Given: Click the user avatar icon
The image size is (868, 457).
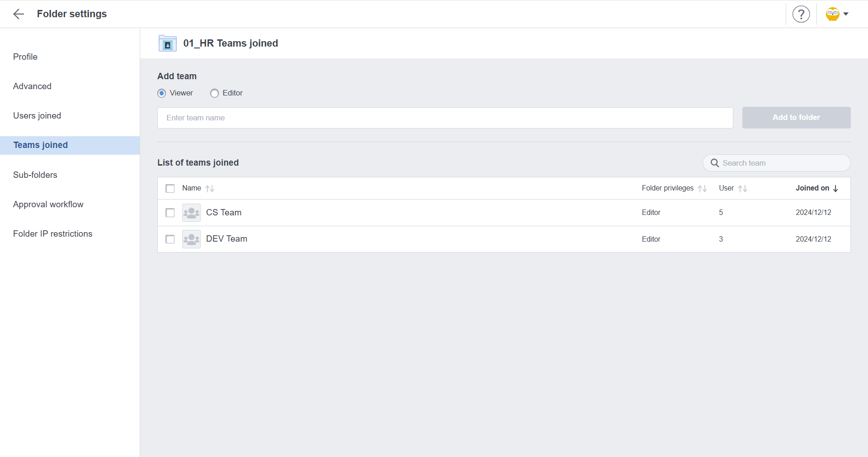Looking at the screenshot, I should pos(832,14).
